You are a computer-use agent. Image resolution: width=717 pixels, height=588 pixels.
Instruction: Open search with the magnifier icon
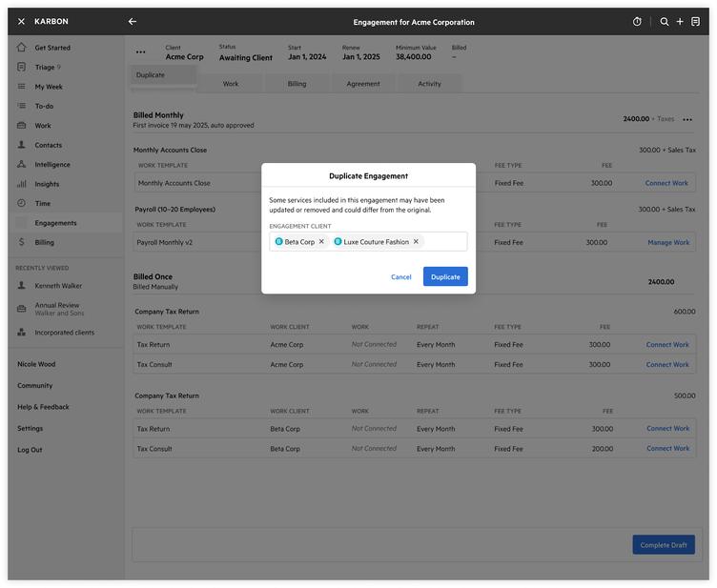[x=665, y=22]
